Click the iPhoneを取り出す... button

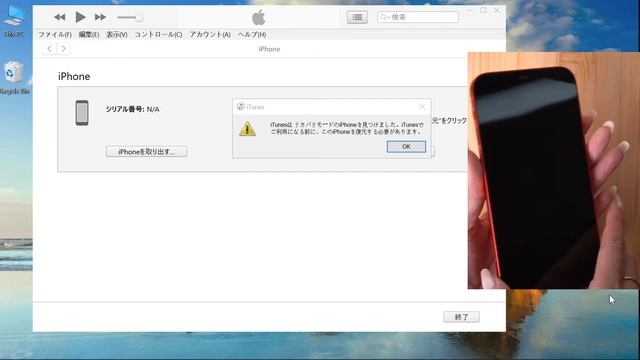tap(147, 151)
